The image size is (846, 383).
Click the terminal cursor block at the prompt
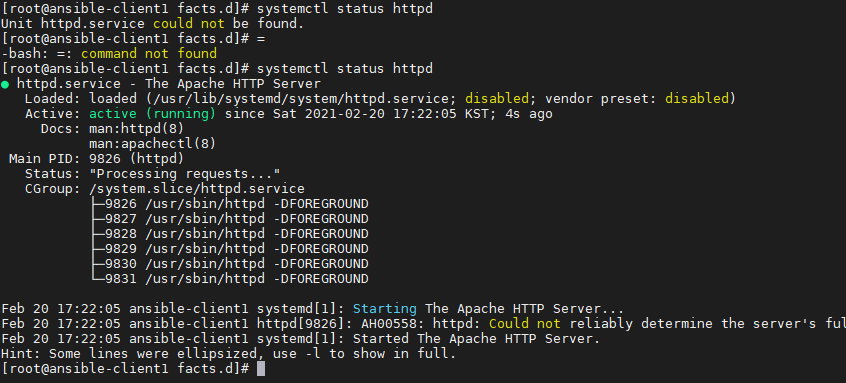click(261, 368)
